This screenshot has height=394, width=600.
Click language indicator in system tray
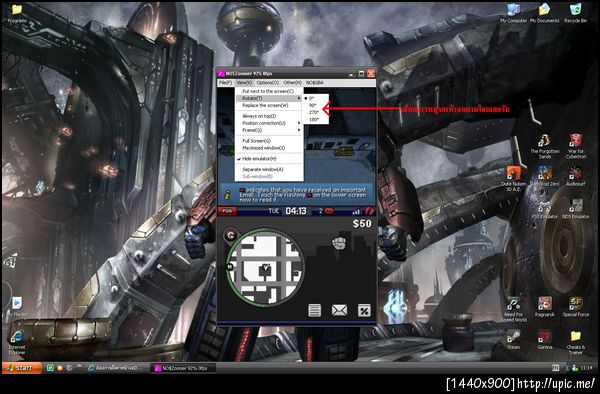(x=556, y=368)
